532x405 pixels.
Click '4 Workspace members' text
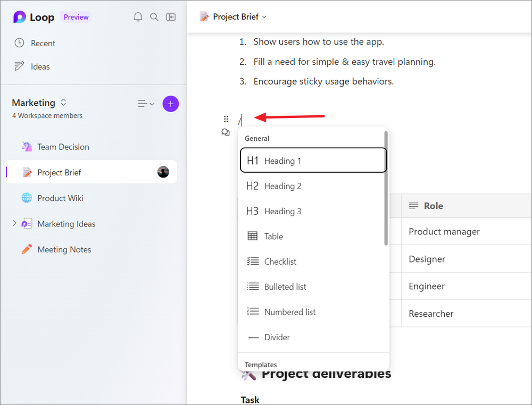tap(47, 115)
